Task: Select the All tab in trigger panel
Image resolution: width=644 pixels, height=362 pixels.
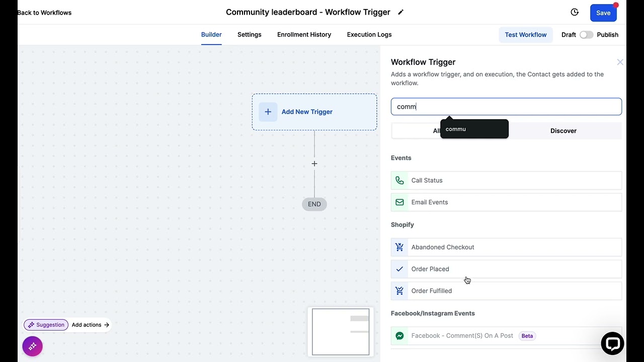Action: pos(437,131)
